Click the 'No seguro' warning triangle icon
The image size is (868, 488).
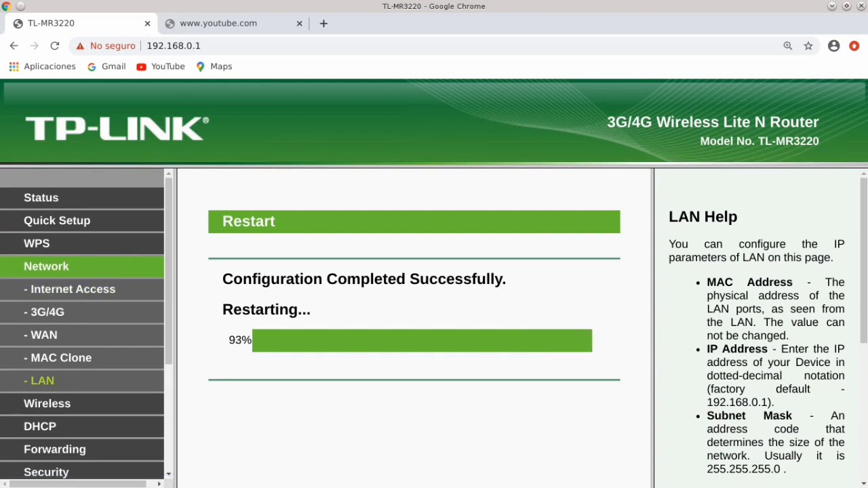coord(80,45)
